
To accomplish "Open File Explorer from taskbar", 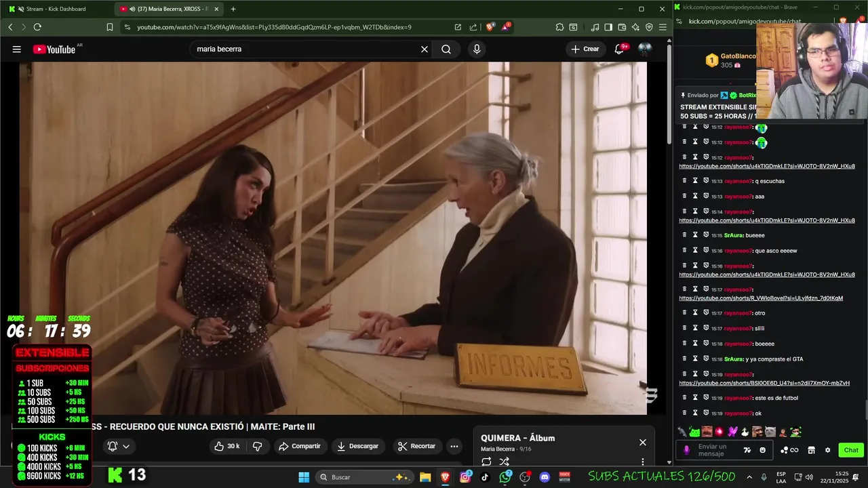I will click(425, 477).
